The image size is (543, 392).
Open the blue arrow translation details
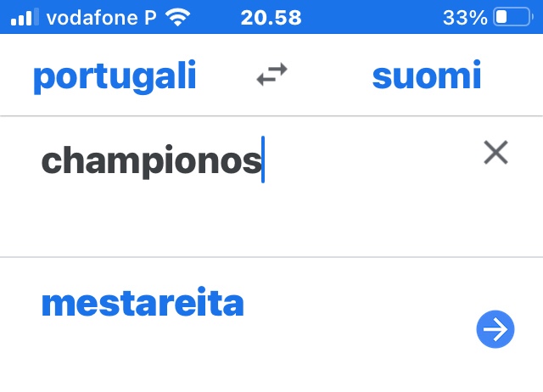coord(495,329)
